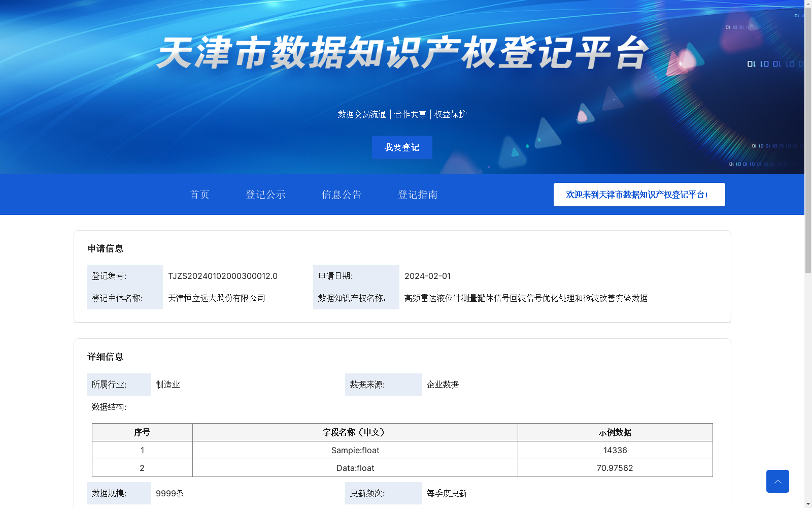Open the 信息公告 menu item
The height and width of the screenshot is (508, 812).
[x=342, y=195]
